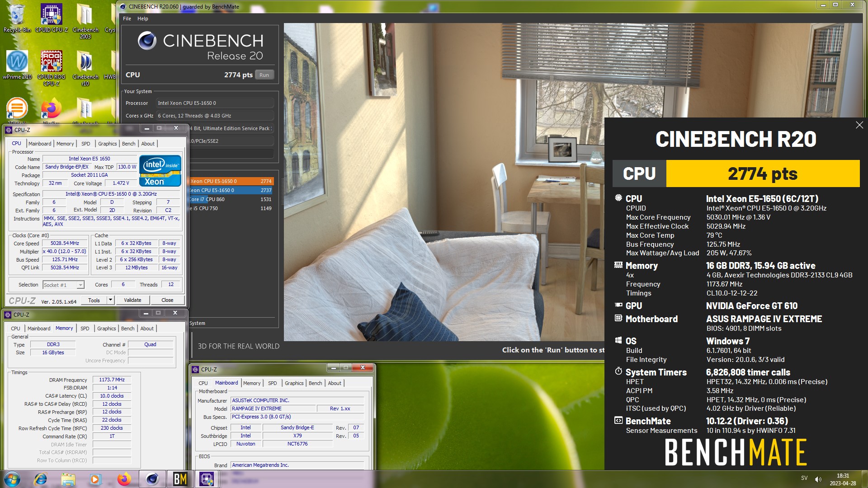868x488 pixels.
Task: Expand the Tools button dropdown arrow
Action: [110, 300]
